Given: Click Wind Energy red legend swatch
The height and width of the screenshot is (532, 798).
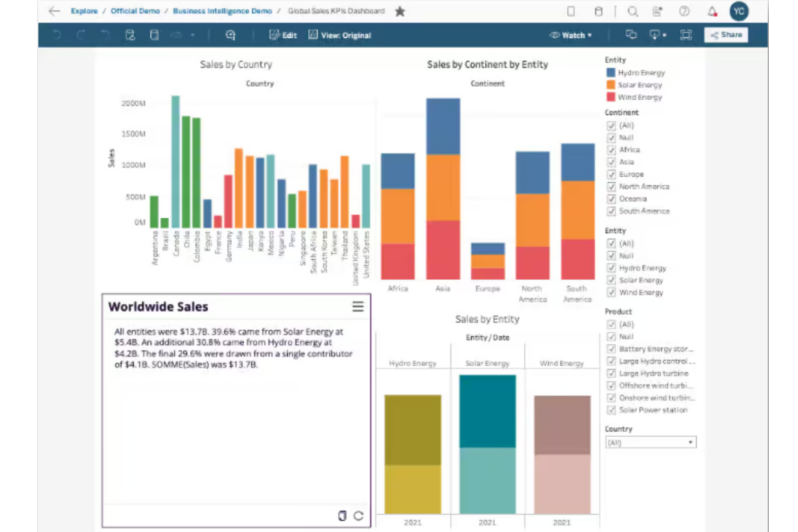Looking at the screenshot, I should (x=610, y=97).
